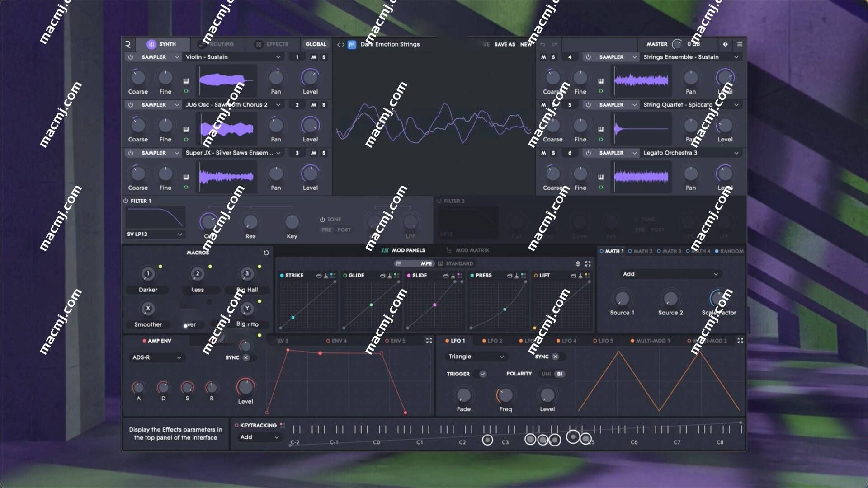
Task: Switch to the EFFECTS tab
Action: (x=272, y=44)
